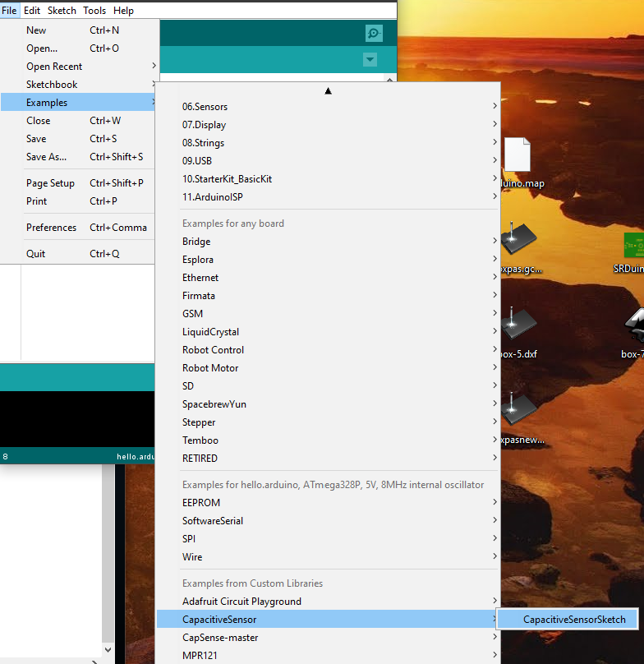644x664 pixels.
Task: Expand the Sketchbook submenu
Action: click(x=78, y=85)
